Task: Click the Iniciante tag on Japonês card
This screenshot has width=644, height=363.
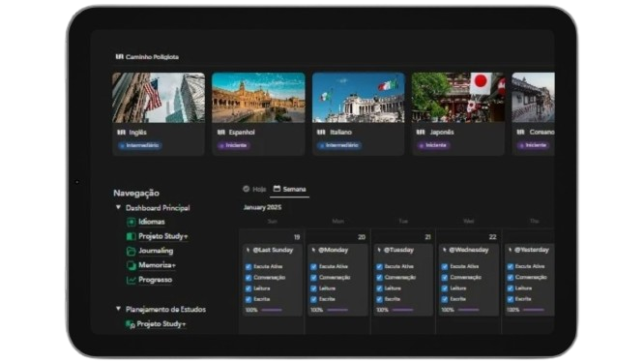Action: 434,145
